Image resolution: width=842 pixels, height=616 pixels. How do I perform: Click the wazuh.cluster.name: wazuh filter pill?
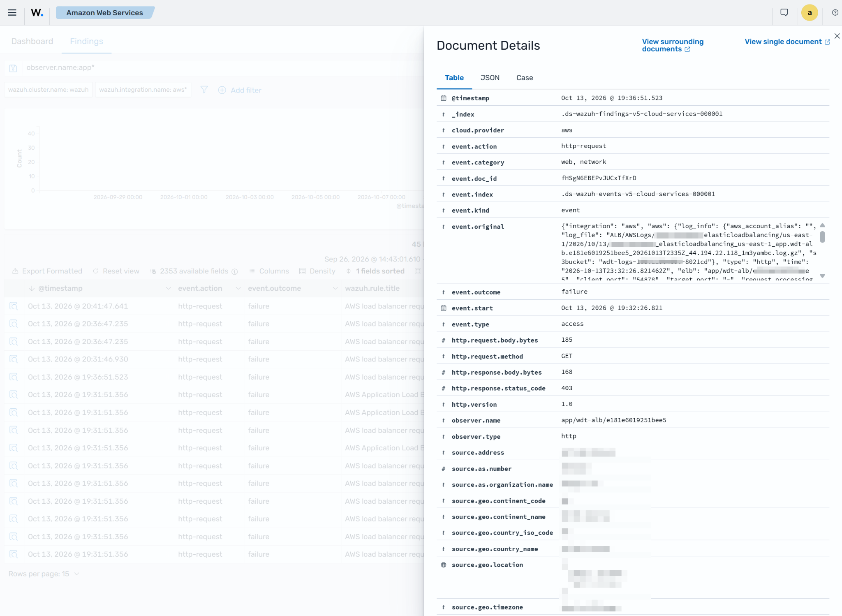pyautogui.click(x=48, y=90)
